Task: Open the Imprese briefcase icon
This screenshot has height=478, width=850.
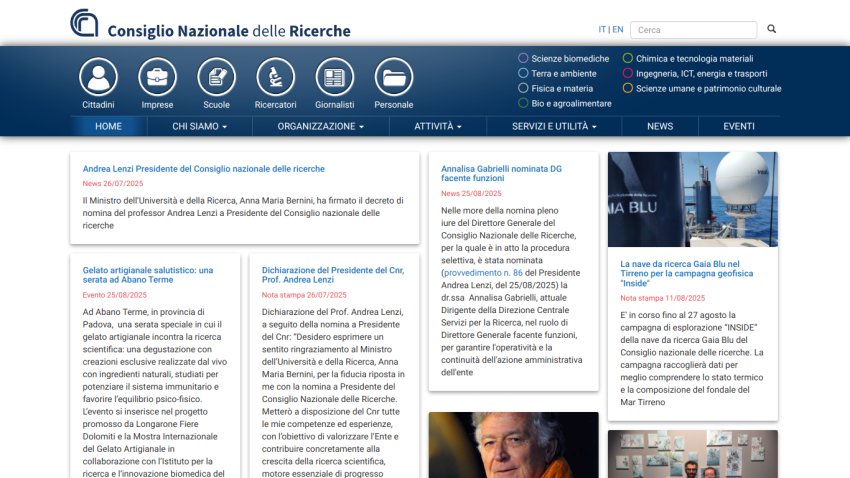Action: point(157,77)
